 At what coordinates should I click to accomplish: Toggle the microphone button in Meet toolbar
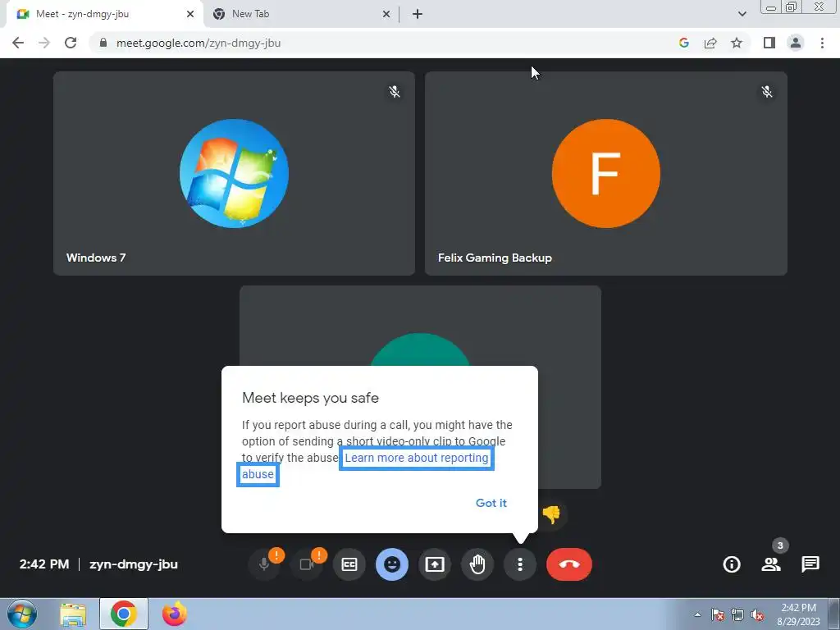tap(264, 564)
